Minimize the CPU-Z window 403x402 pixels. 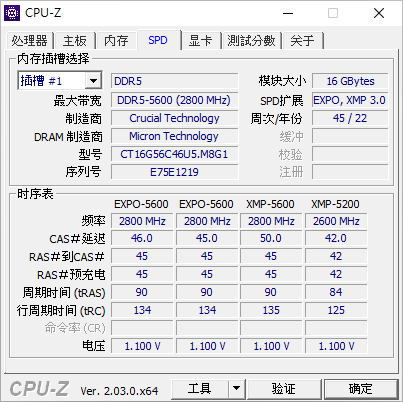coord(288,13)
